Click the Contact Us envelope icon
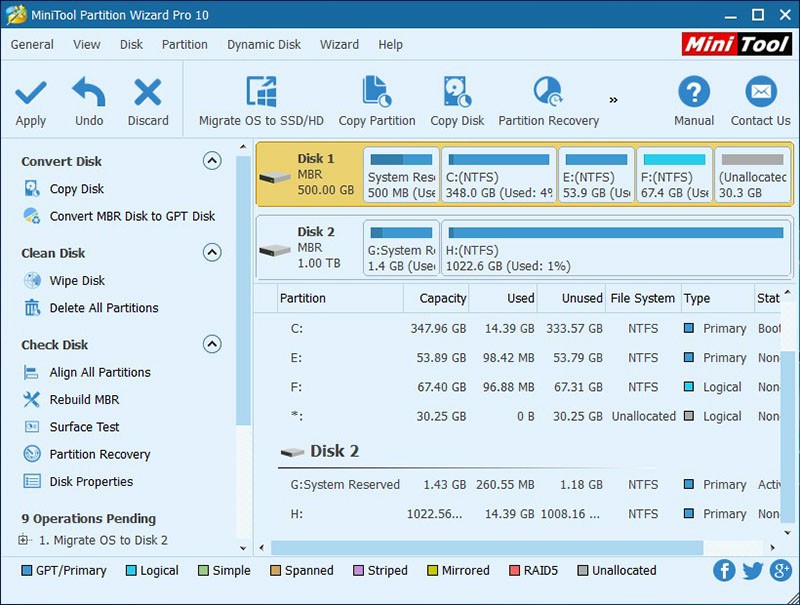The height and width of the screenshot is (605, 800). (x=761, y=92)
